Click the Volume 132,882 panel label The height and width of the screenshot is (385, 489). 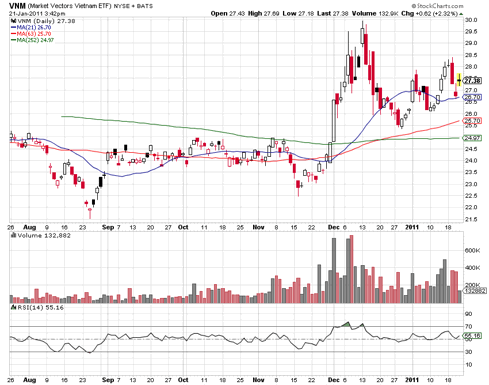coord(44,235)
